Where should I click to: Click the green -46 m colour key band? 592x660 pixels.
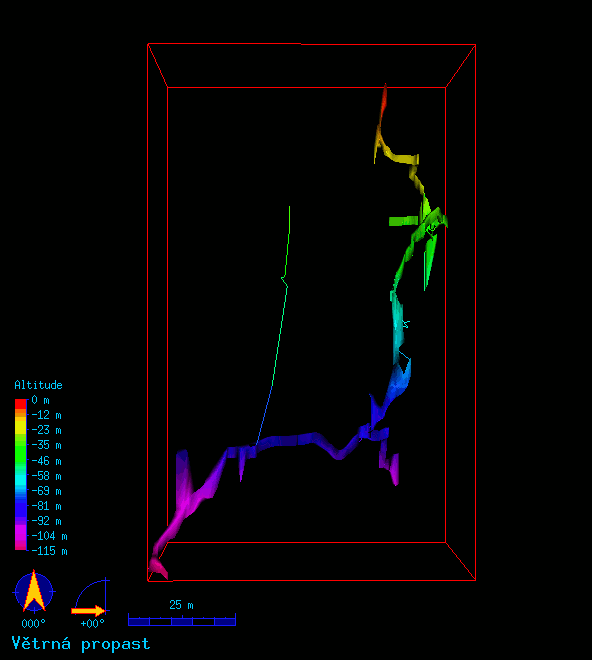pyautogui.click(x=21, y=460)
